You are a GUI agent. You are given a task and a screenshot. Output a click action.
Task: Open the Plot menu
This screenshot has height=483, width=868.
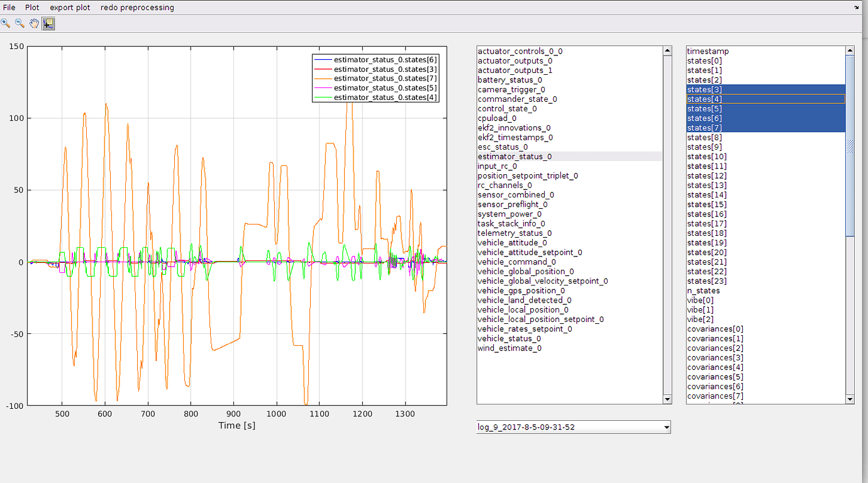point(31,7)
